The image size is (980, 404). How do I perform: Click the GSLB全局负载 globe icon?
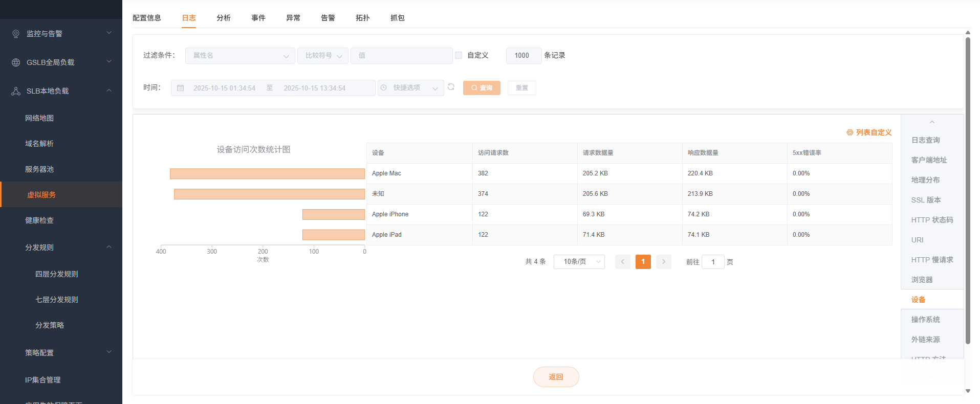click(16, 62)
